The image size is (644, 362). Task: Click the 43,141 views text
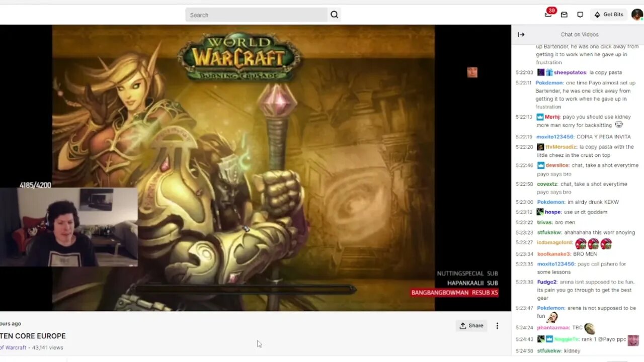coord(48,347)
